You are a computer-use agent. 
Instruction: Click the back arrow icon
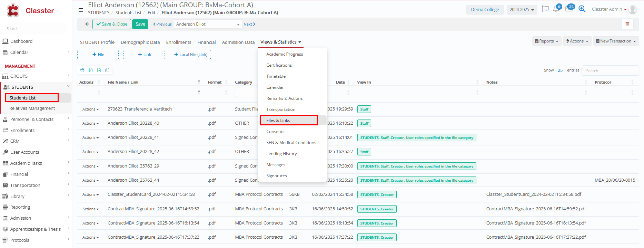87,24
